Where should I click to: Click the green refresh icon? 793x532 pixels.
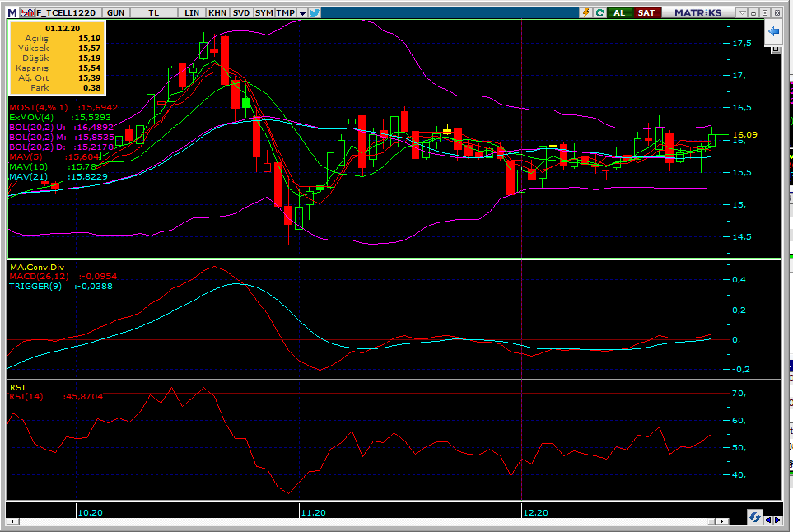[599, 12]
